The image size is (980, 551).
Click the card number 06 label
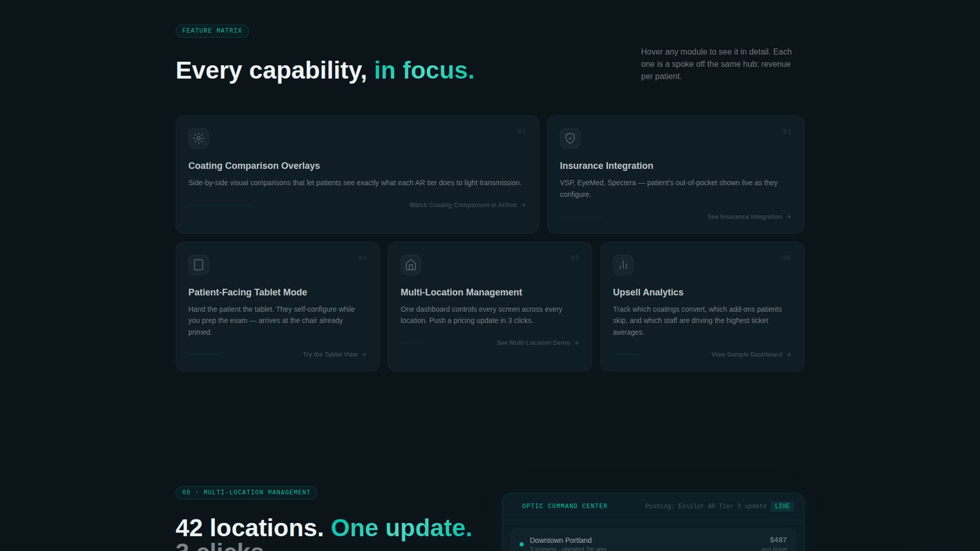coord(787,258)
